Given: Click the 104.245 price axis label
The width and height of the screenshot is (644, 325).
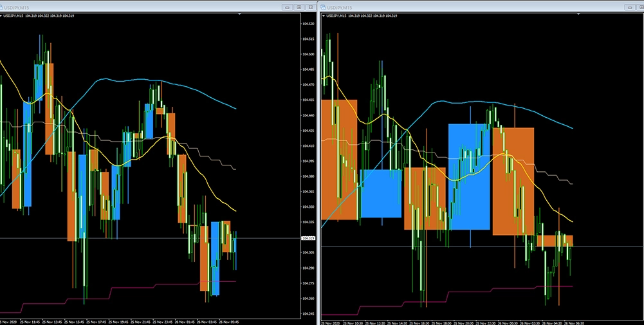Looking at the screenshot, I should tap(308, 314).
